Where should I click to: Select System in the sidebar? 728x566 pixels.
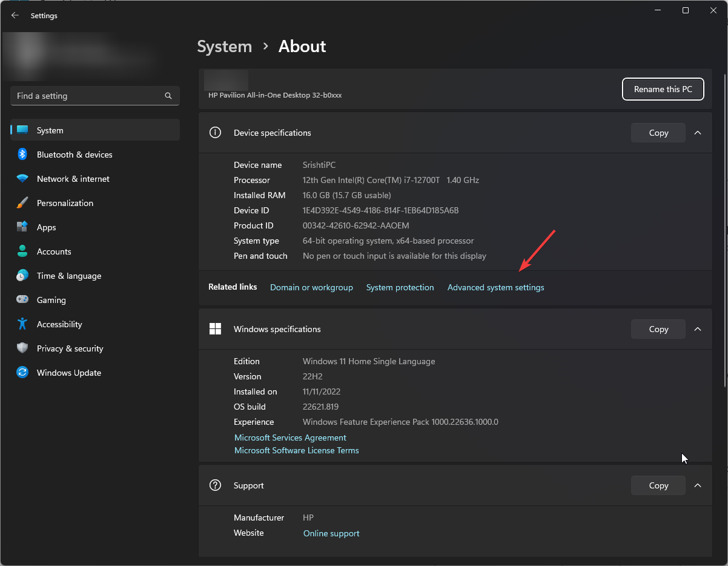click(50, 130)
